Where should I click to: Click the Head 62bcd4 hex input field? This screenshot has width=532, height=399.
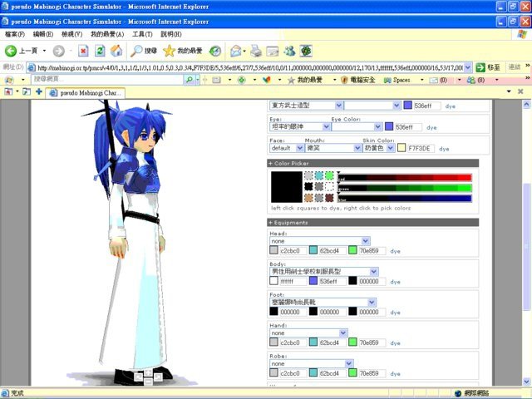[x=332, y=251]
